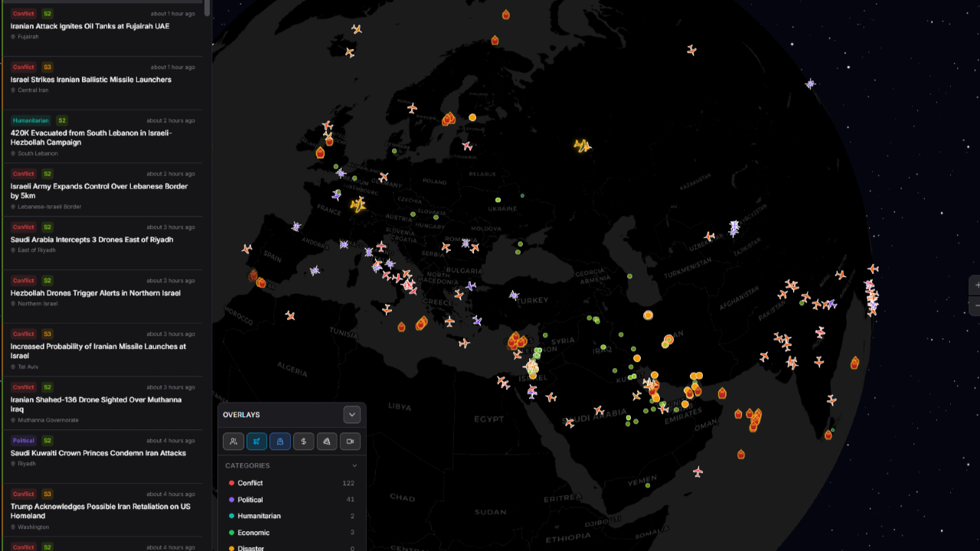Toggle the flights overlay icon
Screen dimensions: 980x551
coord(256,442)
